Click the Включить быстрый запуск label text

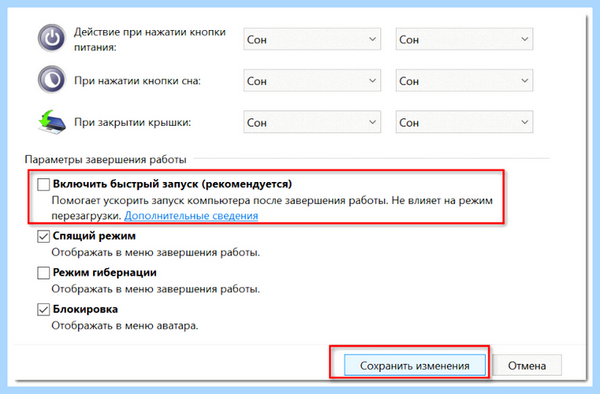point(172,184)
